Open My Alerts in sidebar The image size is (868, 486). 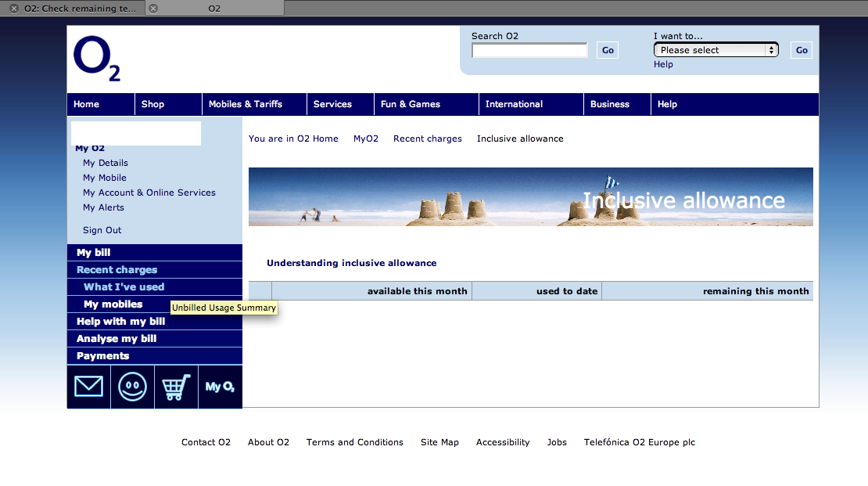coord(103,208)
